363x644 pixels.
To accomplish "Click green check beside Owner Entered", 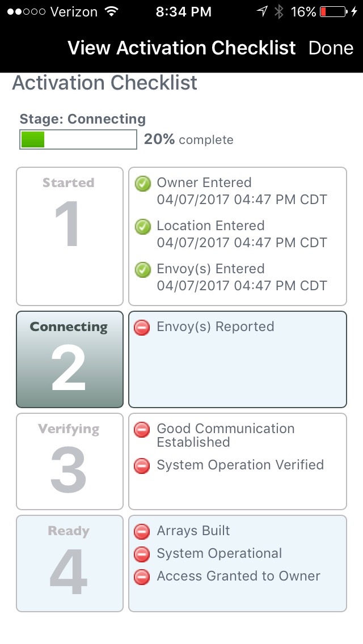I will coord(142,184).
